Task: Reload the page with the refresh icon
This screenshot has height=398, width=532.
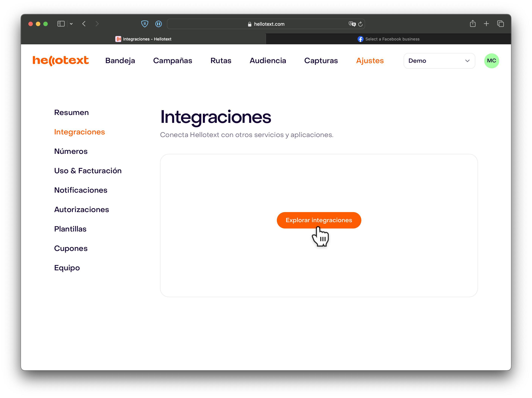Action: coord(360,24)
